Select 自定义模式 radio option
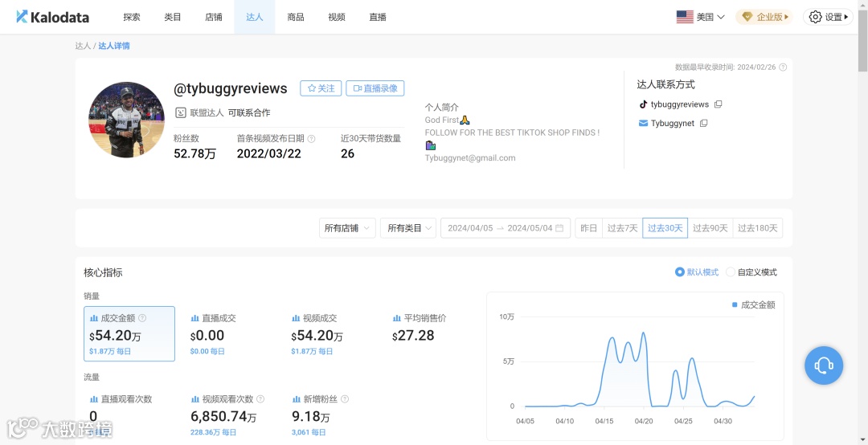Screen dimensions: 868x445 [x=730, y=272]
